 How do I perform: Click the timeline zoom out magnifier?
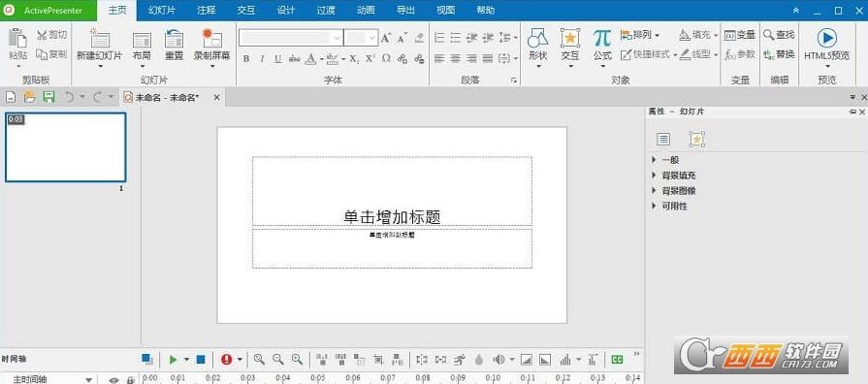(278, 359)
